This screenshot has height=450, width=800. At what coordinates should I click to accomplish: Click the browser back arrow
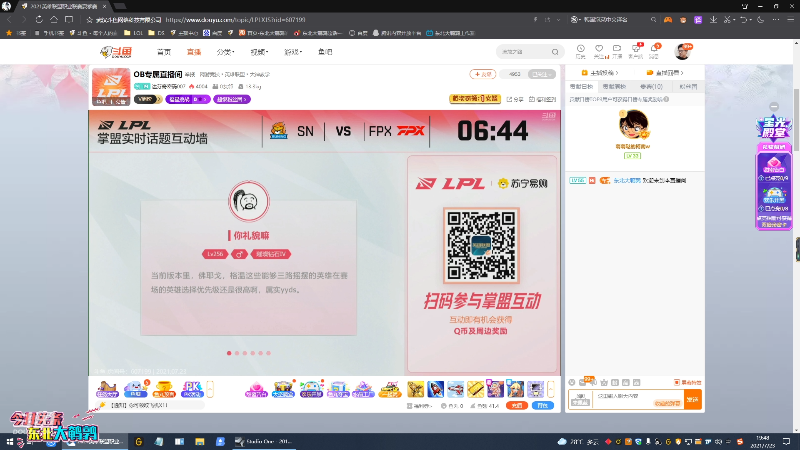[x=9, y=19]
